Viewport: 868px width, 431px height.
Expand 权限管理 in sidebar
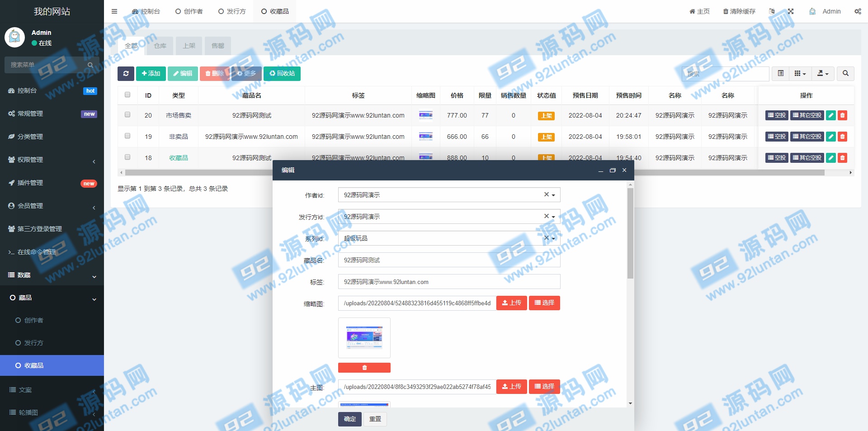pyautogui.click(x=52, y=160)
